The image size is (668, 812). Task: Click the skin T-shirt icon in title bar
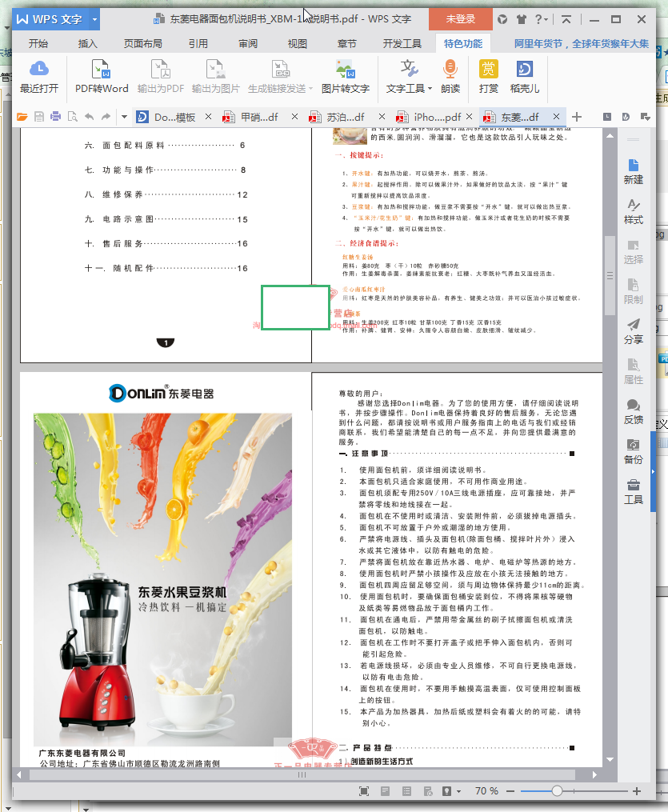pos(522,19)
